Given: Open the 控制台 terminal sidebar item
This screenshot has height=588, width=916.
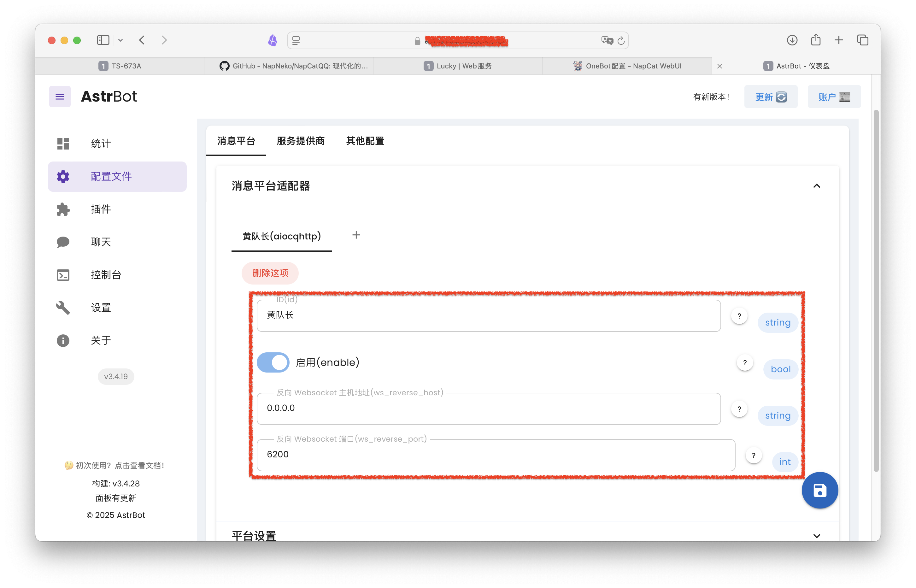Looking at the screenshot, I should [117, 275].
